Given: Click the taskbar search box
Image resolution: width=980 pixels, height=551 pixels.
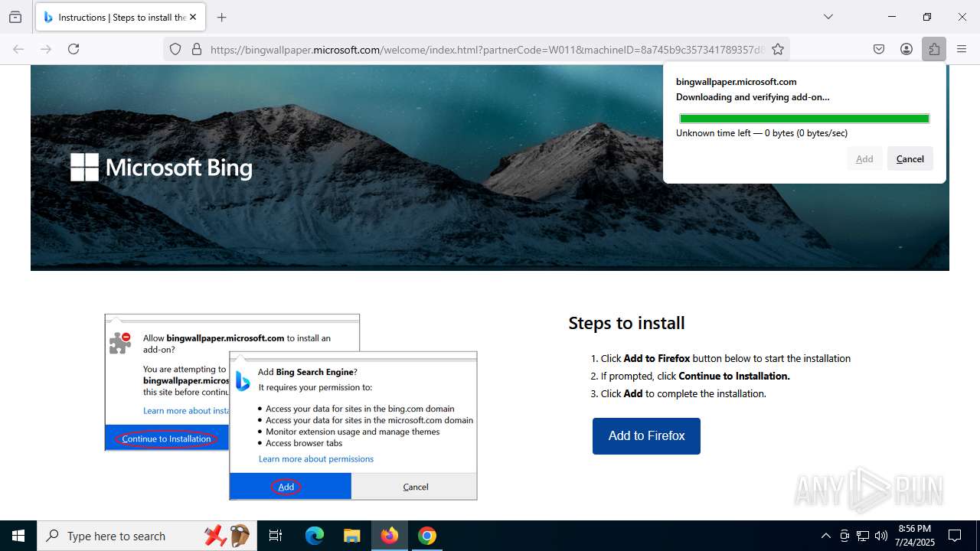Looking at the screenshot, I should coord(145,536).
